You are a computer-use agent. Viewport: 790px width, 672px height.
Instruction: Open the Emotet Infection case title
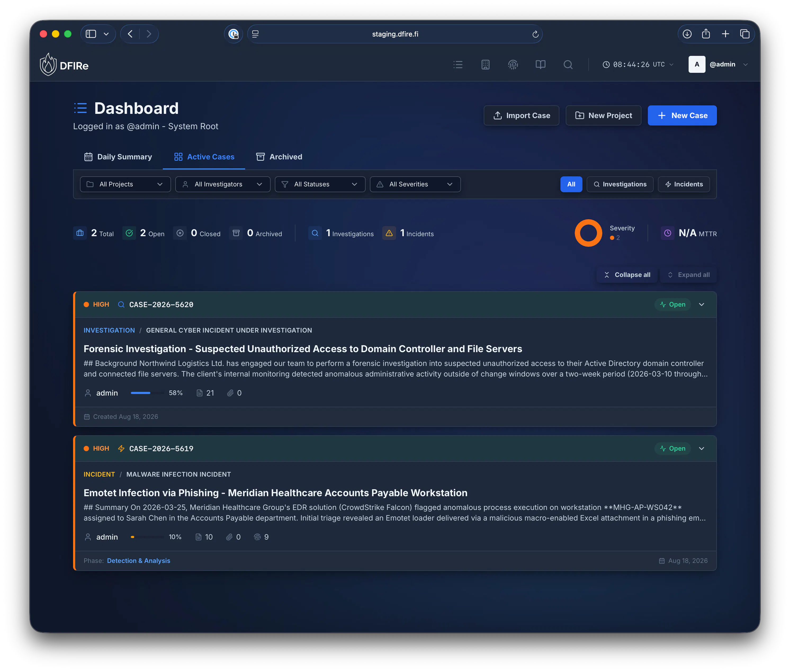(x=275, y=492)
